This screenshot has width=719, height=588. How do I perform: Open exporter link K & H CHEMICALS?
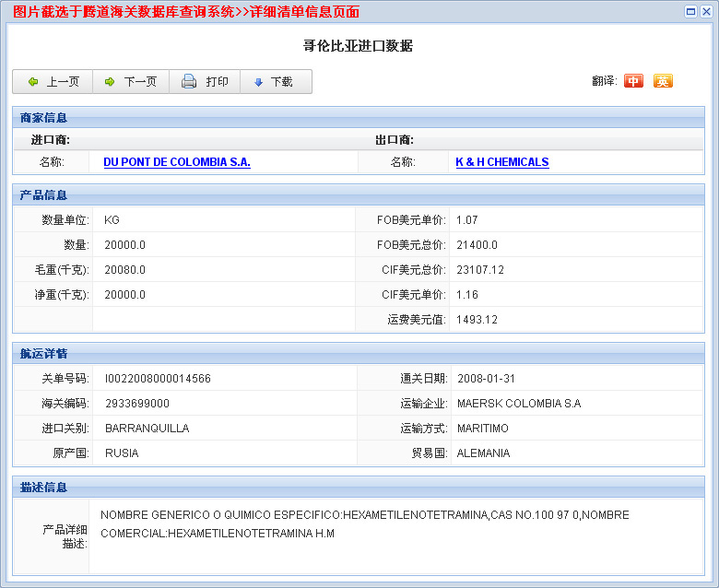[x=501, y=162]
